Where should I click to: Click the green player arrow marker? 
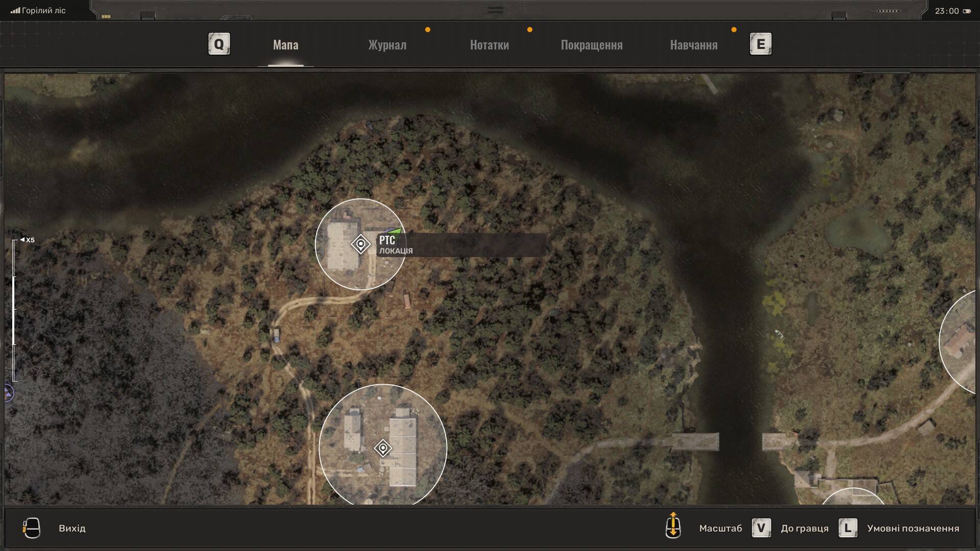[396, 232]
